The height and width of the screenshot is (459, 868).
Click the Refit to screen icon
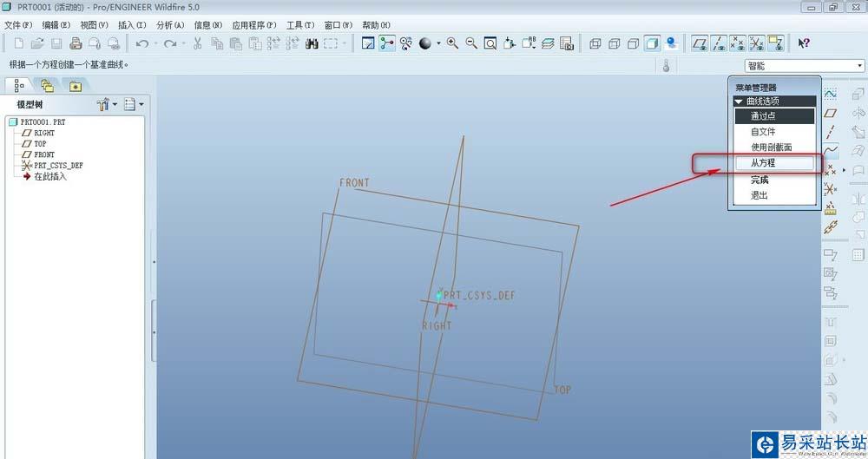coord(490,43)
